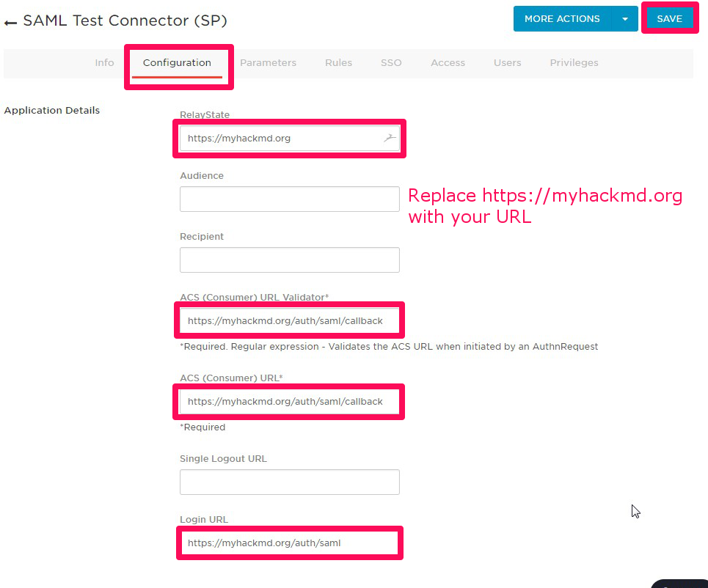This screenshot has height=588, width=708.
Task: Save the connector configuration
Action: point(669,19)
